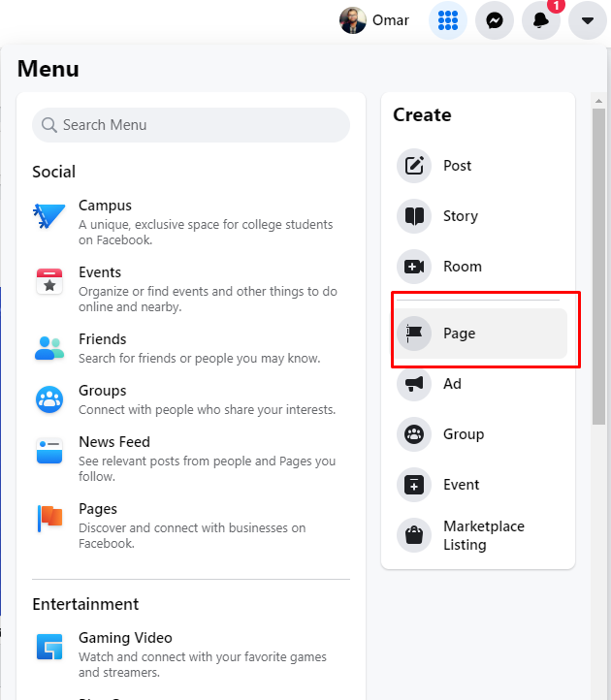Click the Create Room camera icon

point(414,267)
